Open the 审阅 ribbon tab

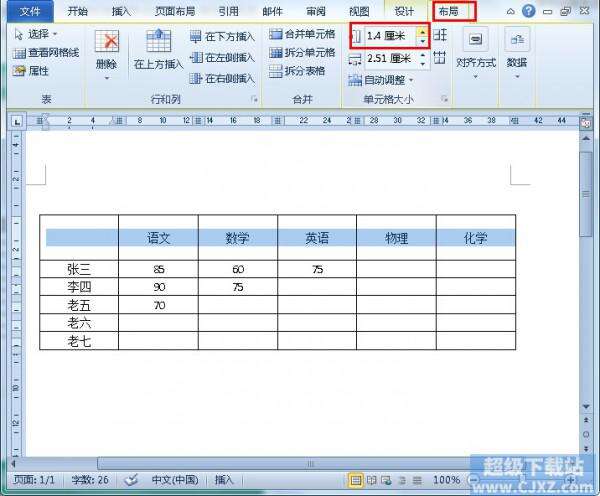pyautogui.click(x=316, y=11)
